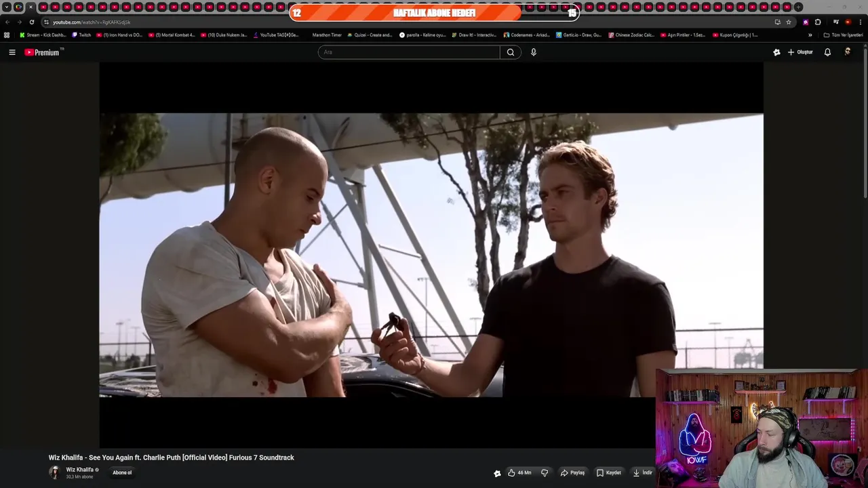Open Kupon Çılgınlığı bookmark

(735, 35)
